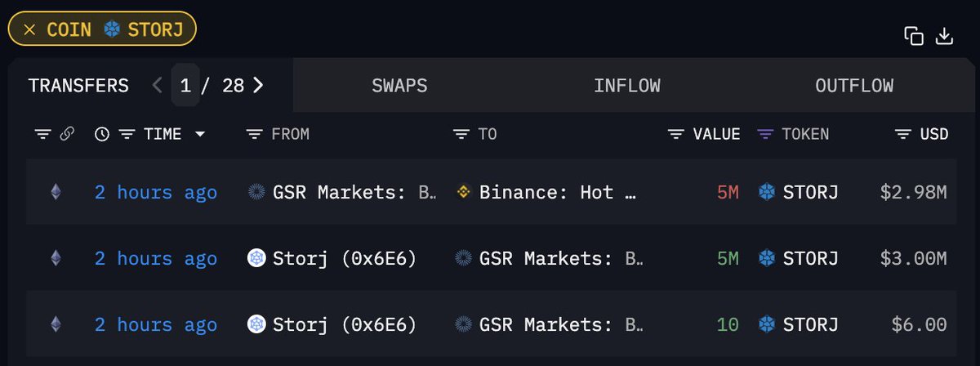Go to the next transfers page

pos(258,85)
